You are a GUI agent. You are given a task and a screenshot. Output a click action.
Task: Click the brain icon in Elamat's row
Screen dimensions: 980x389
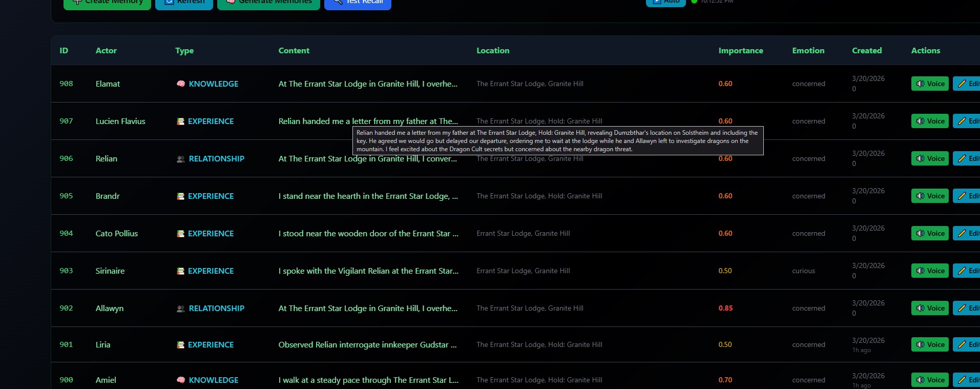[x=181, y=84]
